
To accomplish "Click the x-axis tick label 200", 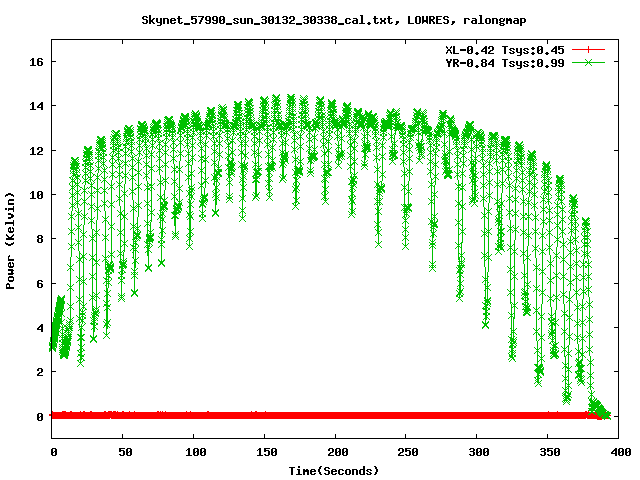I will pos(338,452).
